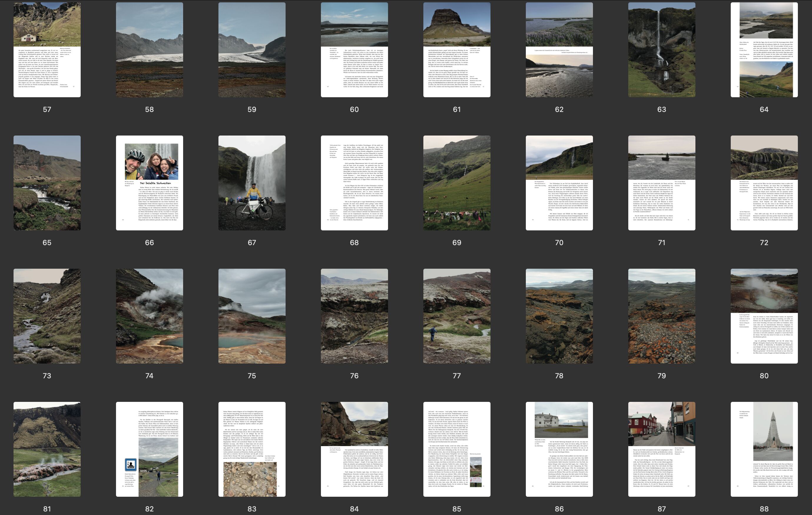Select page 83 thumbnail with rocks photo
The width and height of the screenshot is (812, 515).
252,449
